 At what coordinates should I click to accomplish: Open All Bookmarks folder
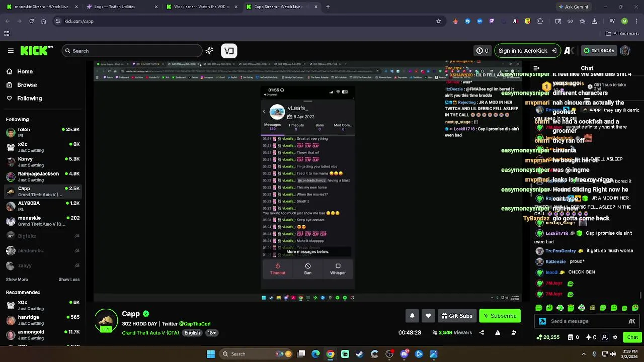622,34
